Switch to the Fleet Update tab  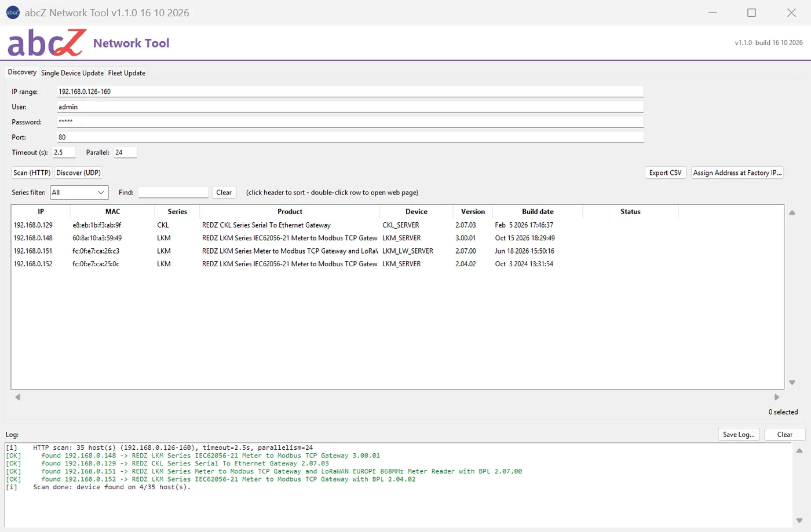(127, 73)
